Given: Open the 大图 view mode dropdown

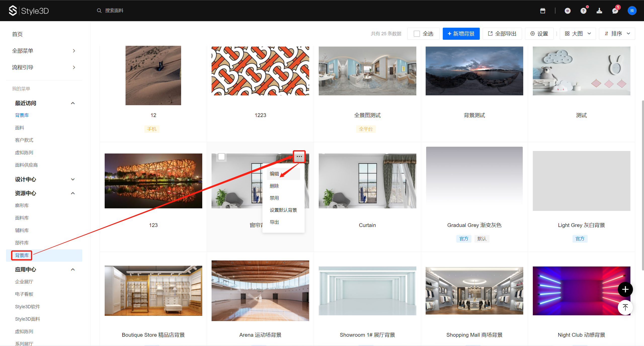Looking at the screenshot, I should 578,34.
